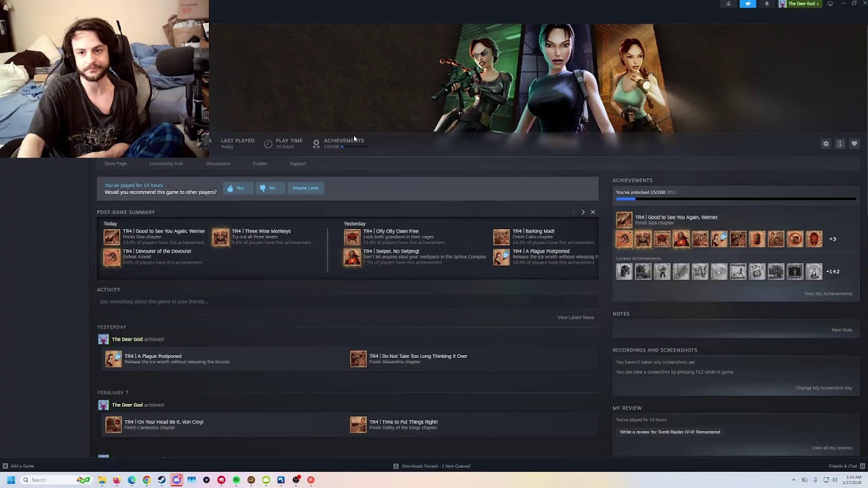This screenshot has width=868, height=488.
Task: Open File Explorer from the taskbar
Action: pos(102,480)
